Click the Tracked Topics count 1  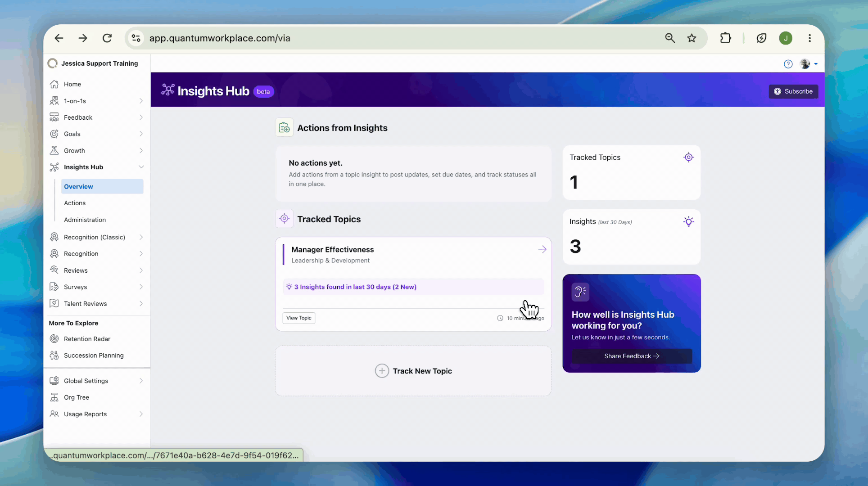click(x=574, y=182)
